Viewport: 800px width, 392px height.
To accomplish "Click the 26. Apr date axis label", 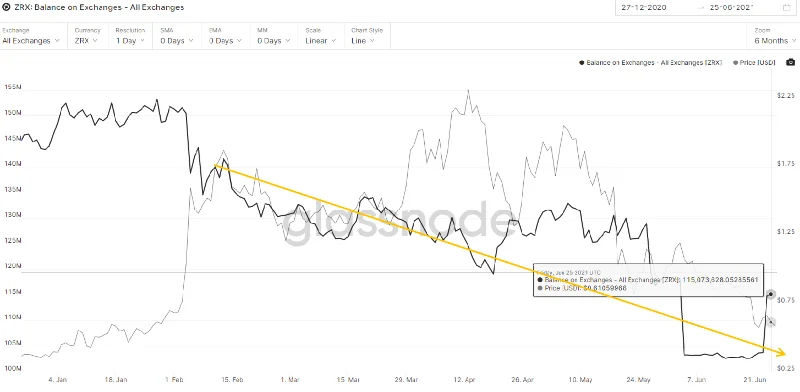I will 523,380.
